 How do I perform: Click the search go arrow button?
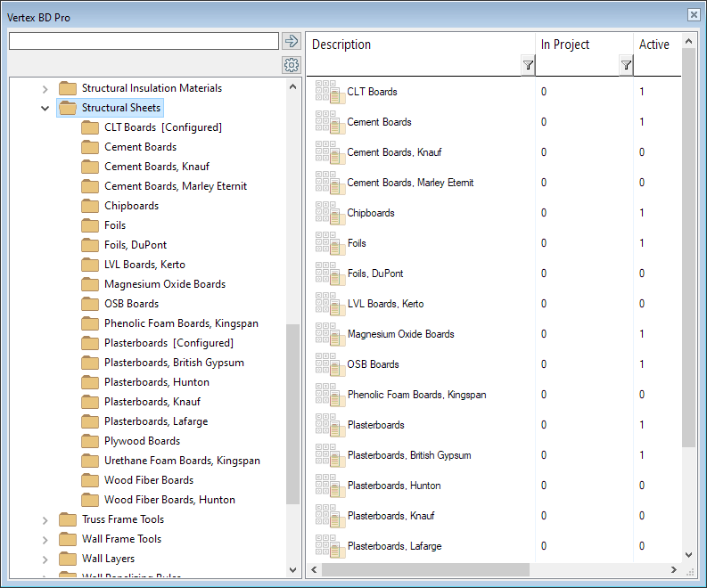(x=292, y=41)
